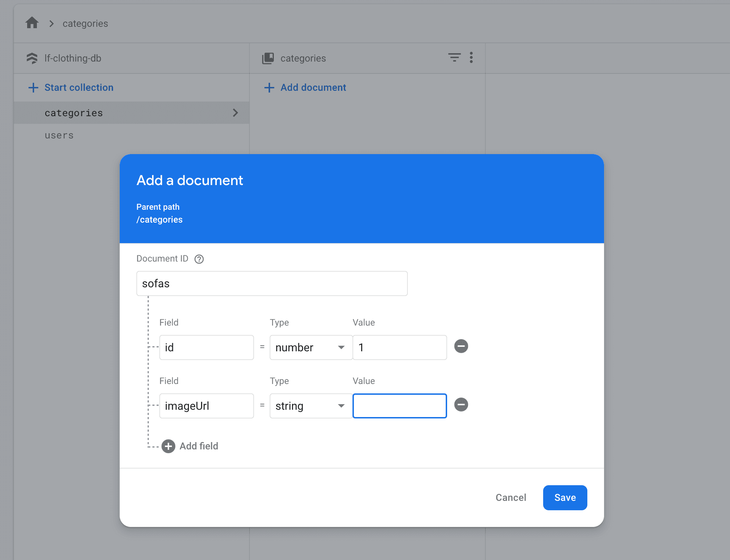730x560 pixels.
Task: Click the lf-clothing-db database icon
Action: click(x=32, y=58)
